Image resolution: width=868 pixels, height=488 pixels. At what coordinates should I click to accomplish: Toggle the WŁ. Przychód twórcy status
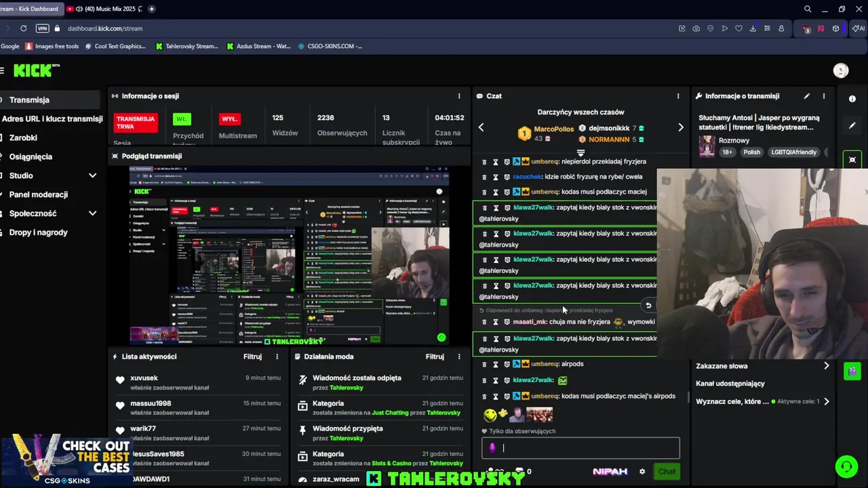tap(182, 119)
